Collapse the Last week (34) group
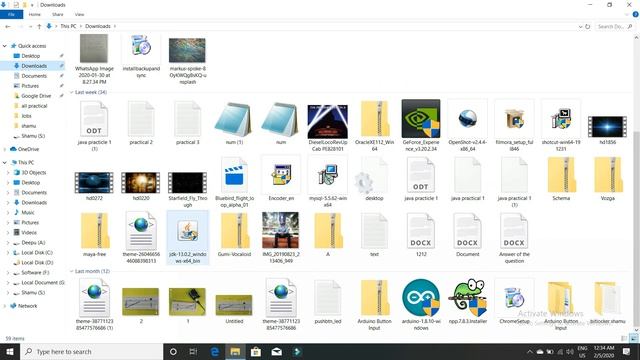This screenshot has width=640, height=360. [72, 92]
